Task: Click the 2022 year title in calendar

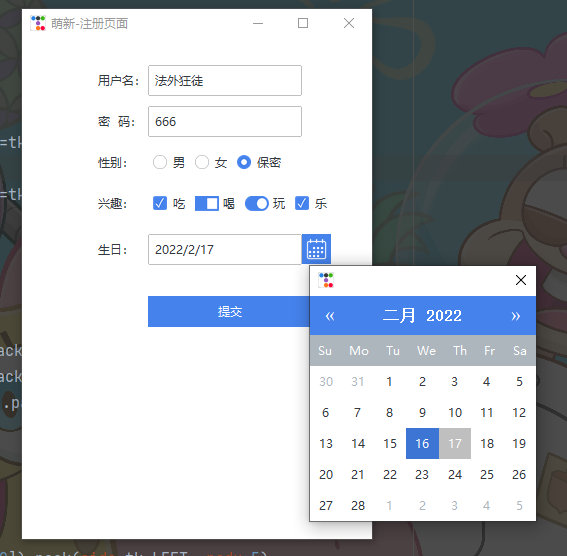Action: click(x=444, y=316)
